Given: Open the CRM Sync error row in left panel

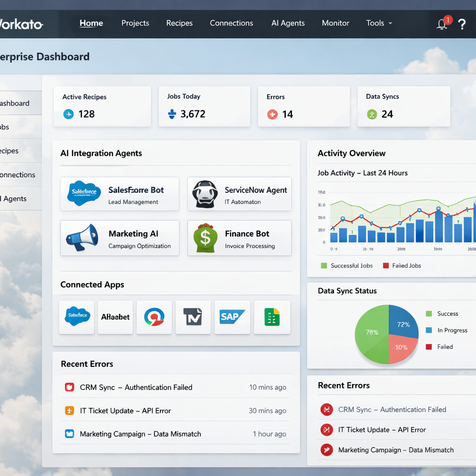Looking at the screenshot, I should click(x=175, y=387).
